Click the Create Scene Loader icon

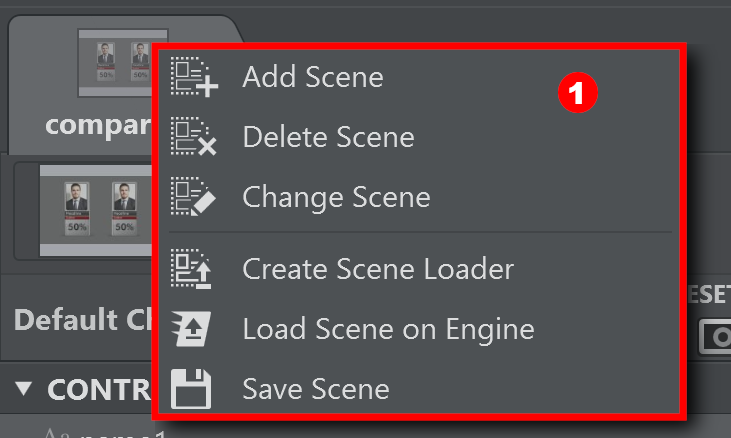click(193, 269)
